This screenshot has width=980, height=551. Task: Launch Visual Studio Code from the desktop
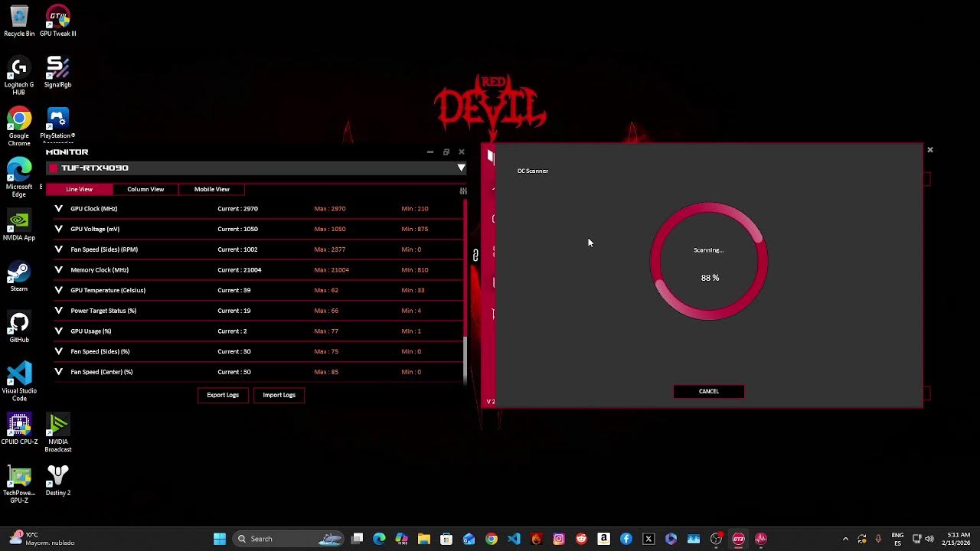tap(19, 382)
